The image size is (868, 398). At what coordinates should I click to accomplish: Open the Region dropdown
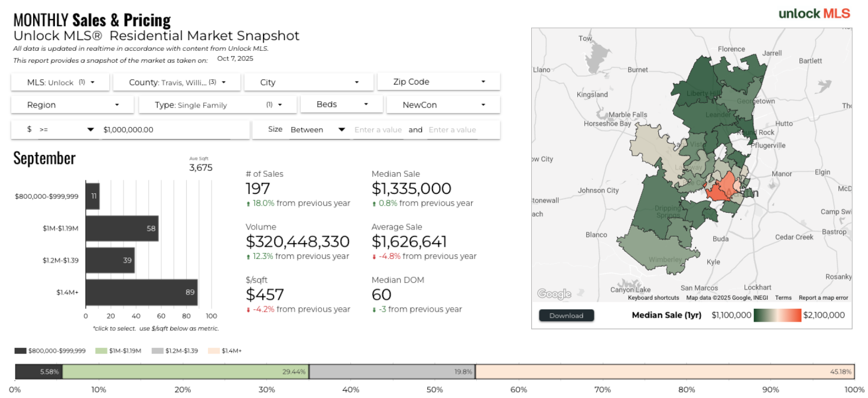coord(73,105)
